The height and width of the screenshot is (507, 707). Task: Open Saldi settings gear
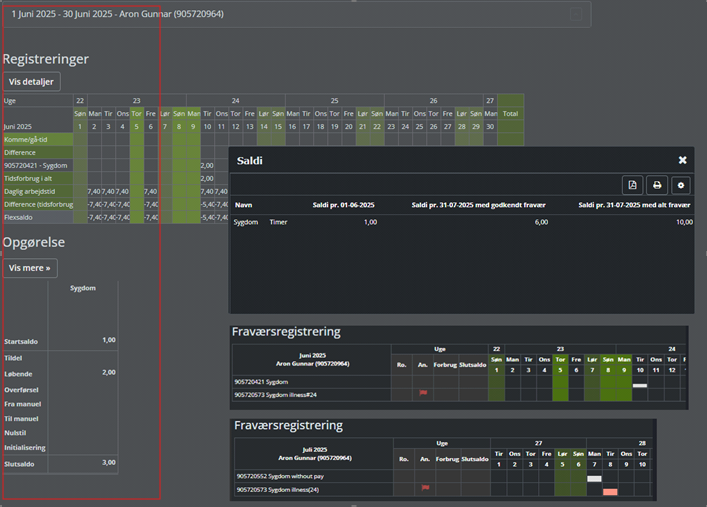(680, 185)
